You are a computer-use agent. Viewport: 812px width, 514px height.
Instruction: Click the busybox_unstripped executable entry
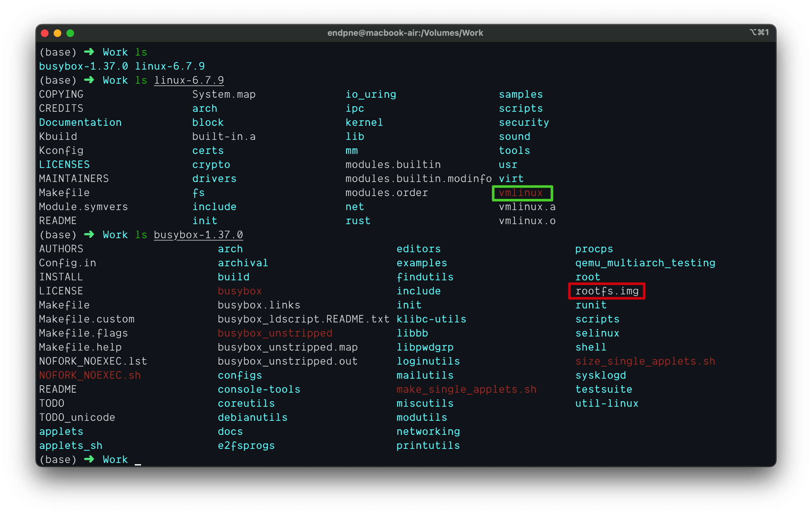pyautogui.click(x=275, y=333)
